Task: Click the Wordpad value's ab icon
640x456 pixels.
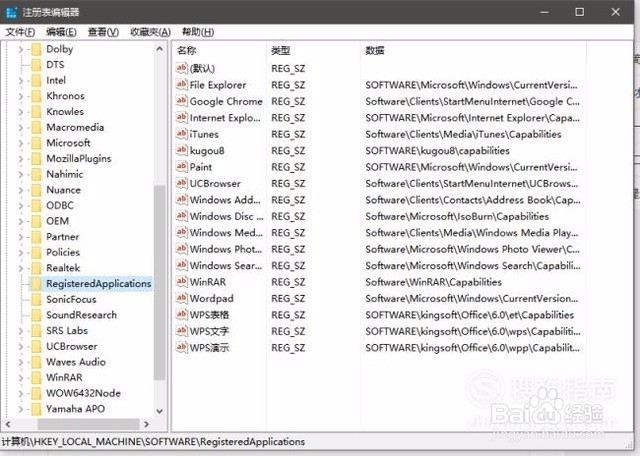Action: (x=182, y=298)
